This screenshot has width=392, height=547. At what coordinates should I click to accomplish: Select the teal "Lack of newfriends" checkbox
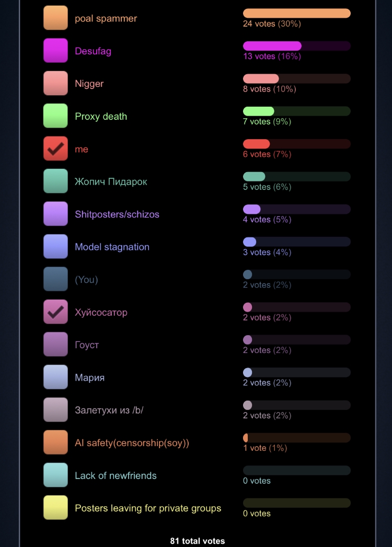click(55, 475)
